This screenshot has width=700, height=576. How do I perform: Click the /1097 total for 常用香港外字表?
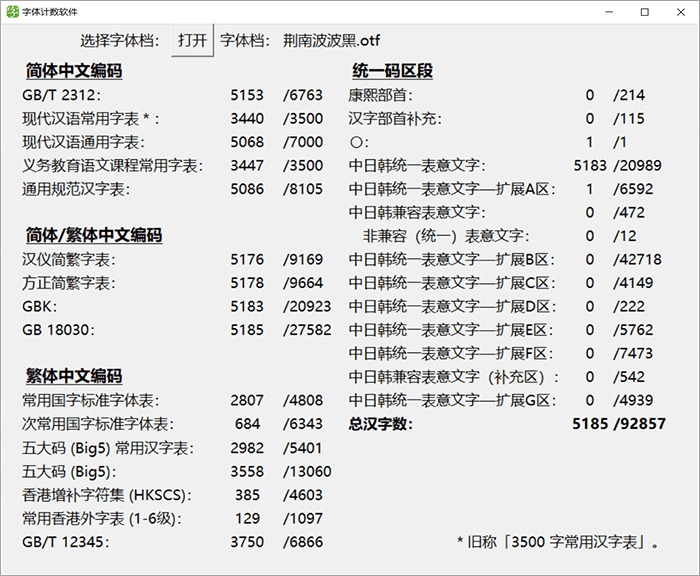click(303, 519)
